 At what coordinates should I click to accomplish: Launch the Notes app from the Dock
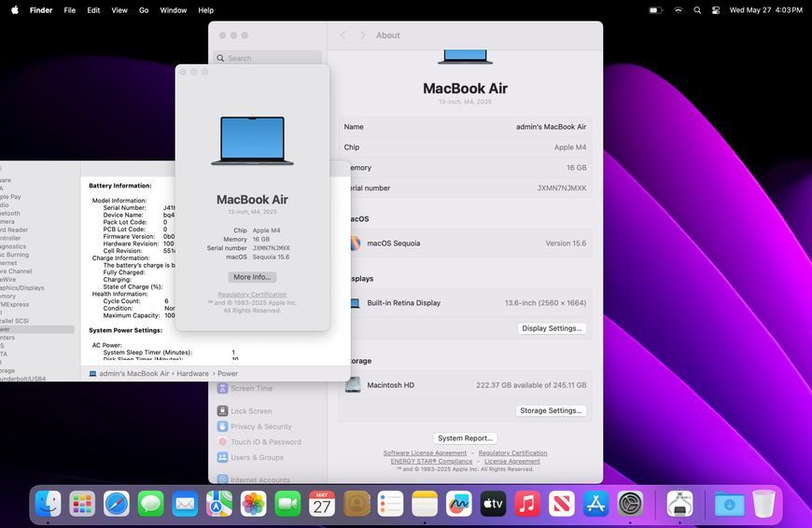pyautogui.click(x=425, y=503)
